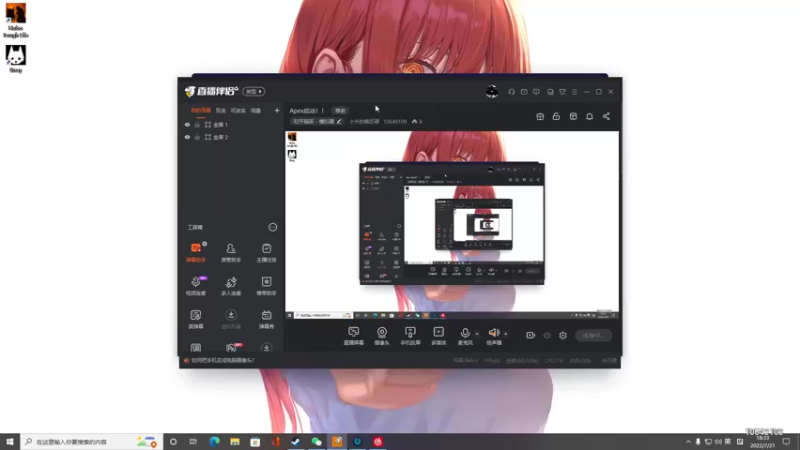
Task: Open File Explorer from taskbar
Action: pos(235,441)
